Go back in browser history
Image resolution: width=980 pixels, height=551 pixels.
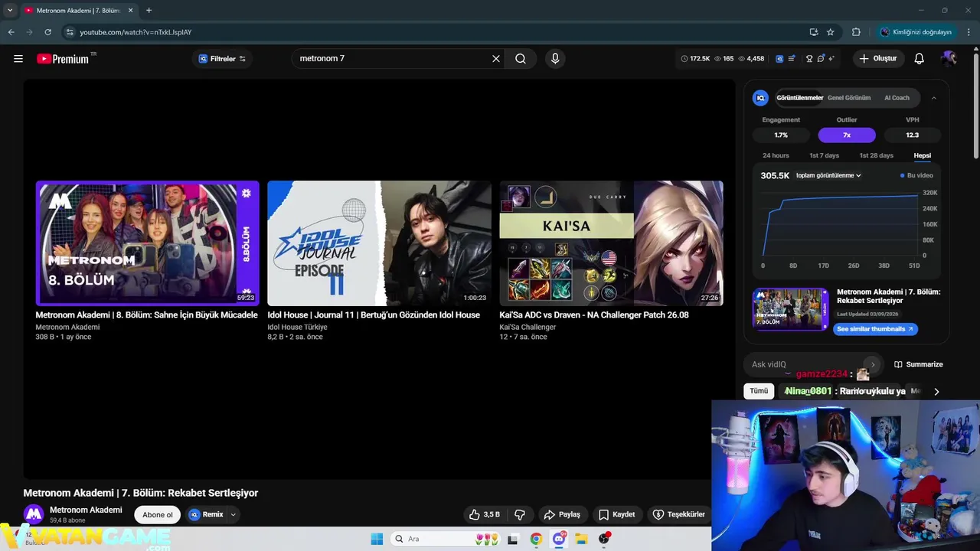point(11,32)
